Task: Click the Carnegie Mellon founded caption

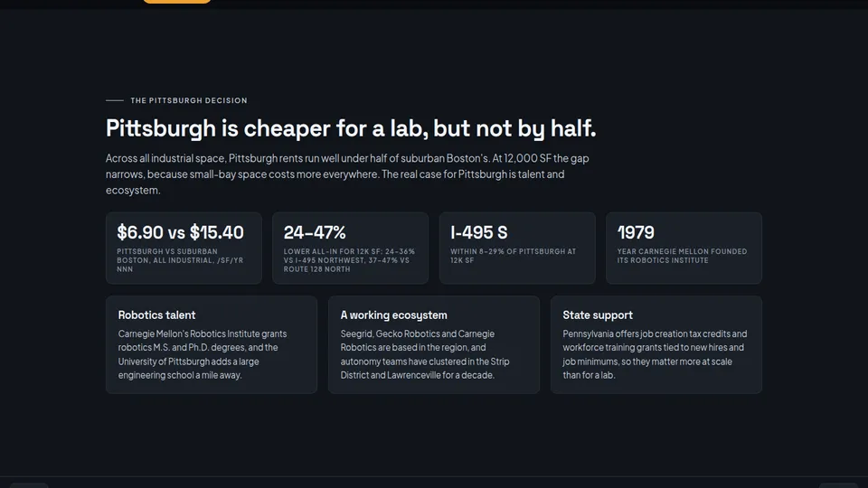Action: click(x=682, y=256)
